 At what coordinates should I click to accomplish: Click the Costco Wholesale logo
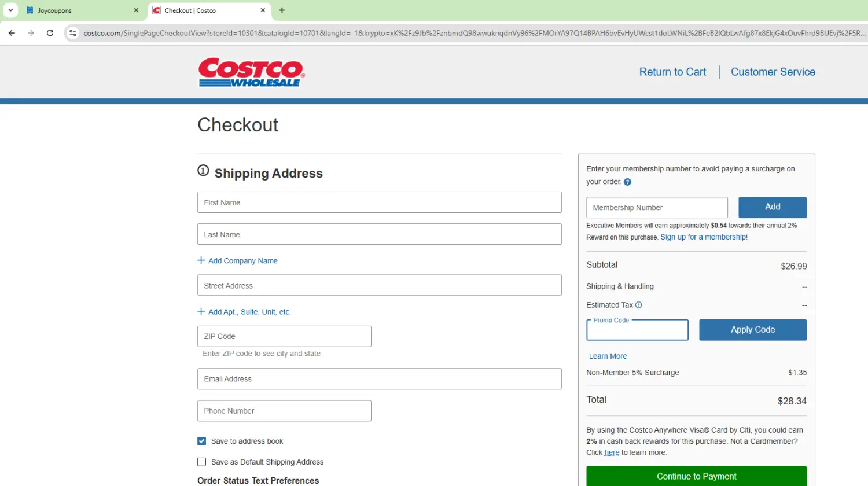click(251, 72)
